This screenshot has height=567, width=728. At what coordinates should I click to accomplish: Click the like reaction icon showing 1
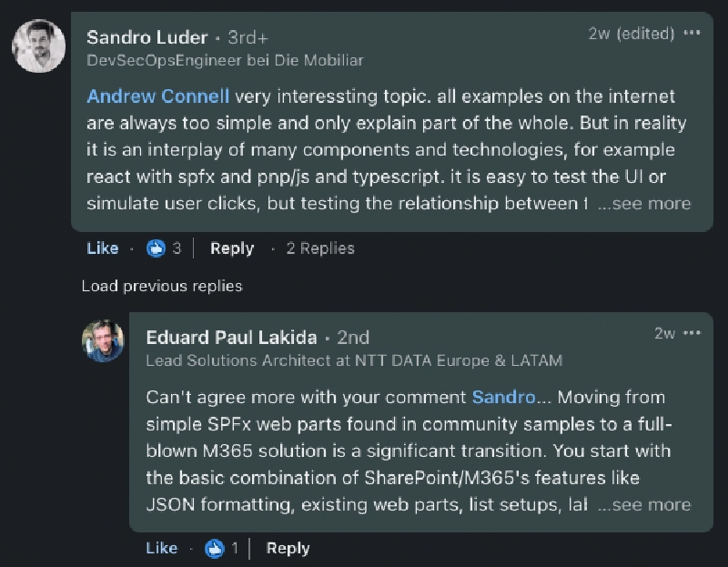[215, 548]
